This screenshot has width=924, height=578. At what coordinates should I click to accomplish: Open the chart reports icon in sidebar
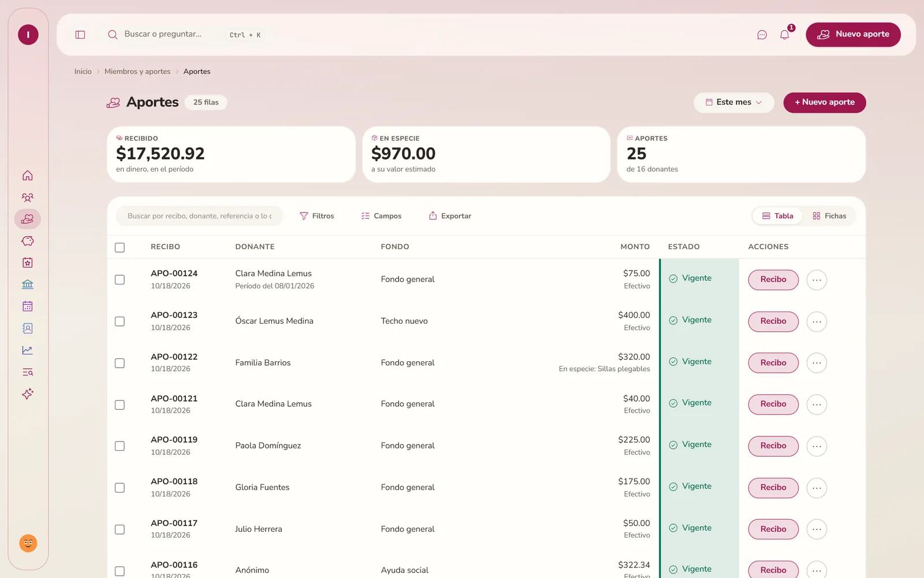28,350
